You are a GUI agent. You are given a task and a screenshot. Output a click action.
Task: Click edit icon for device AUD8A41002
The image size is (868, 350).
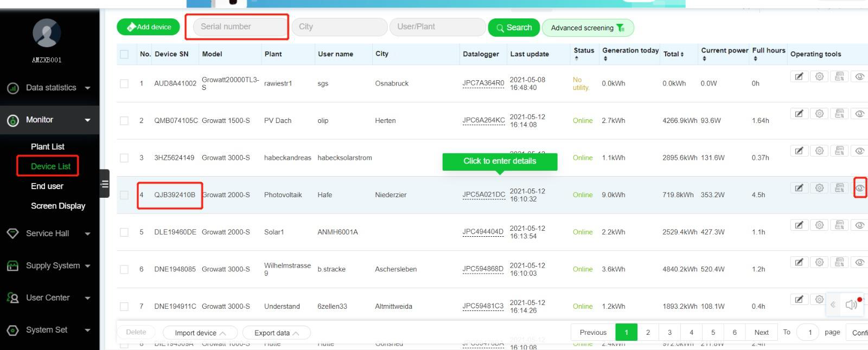(799, 76)
